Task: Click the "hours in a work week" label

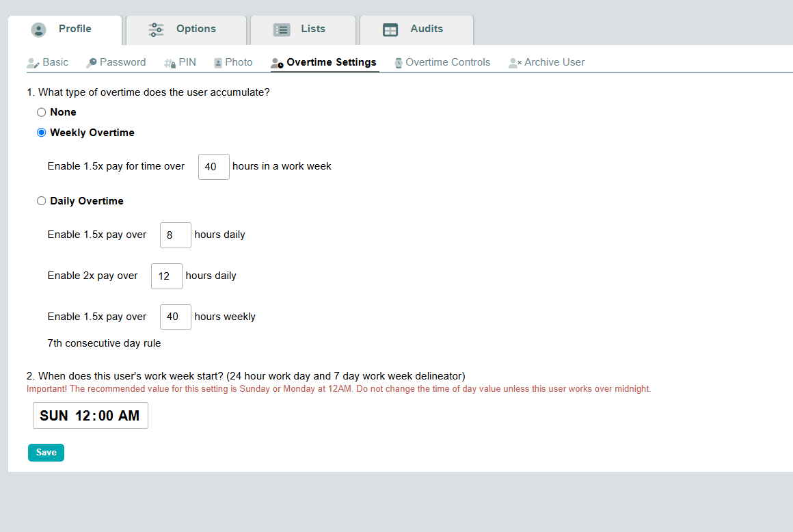Action: (x=282, y=166)
